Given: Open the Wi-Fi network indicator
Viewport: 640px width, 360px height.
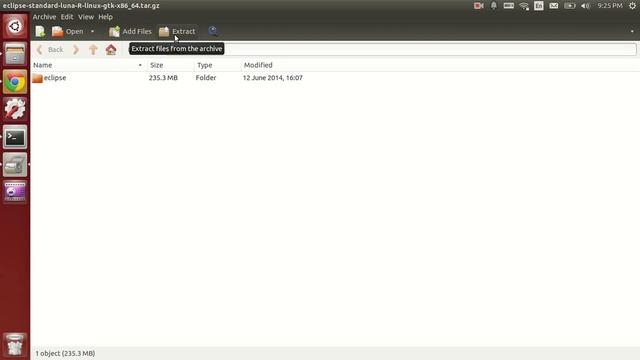Looking at the screenshot, I should [x=524, y=6].
